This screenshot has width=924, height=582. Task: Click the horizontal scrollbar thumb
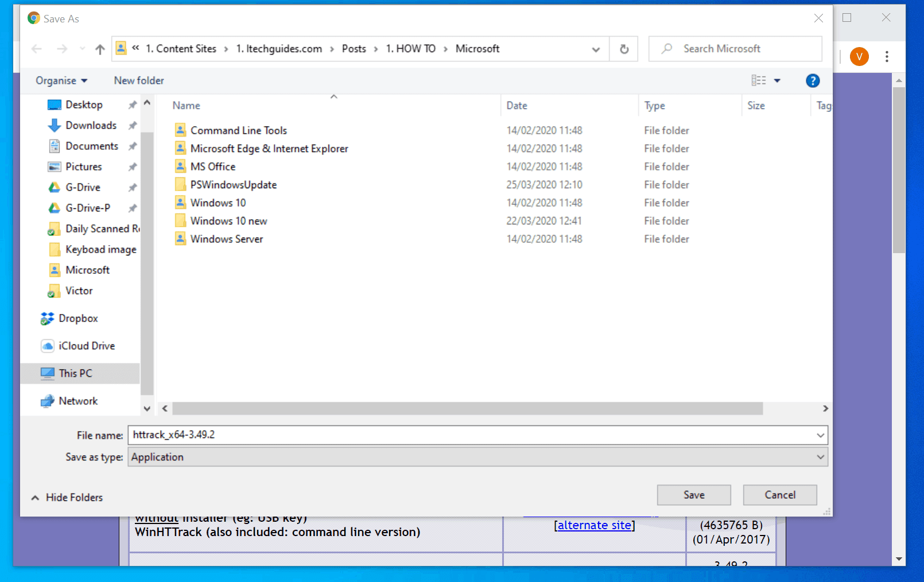tap(468, 408)
